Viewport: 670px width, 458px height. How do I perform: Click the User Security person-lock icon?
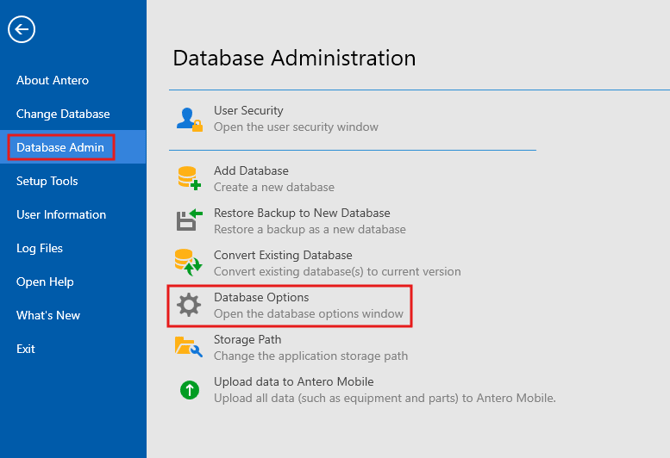point(189,119)
